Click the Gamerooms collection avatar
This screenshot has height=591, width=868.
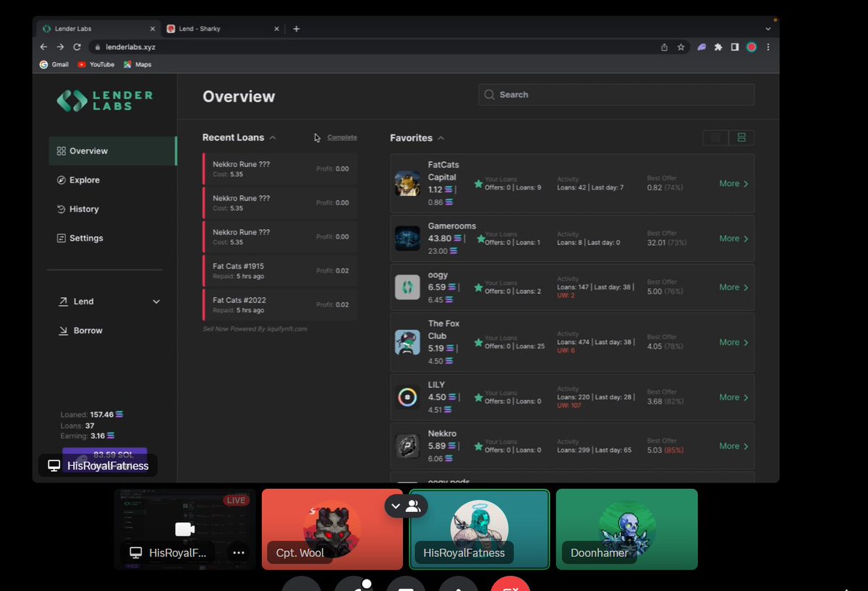click(x=407, y=239)
